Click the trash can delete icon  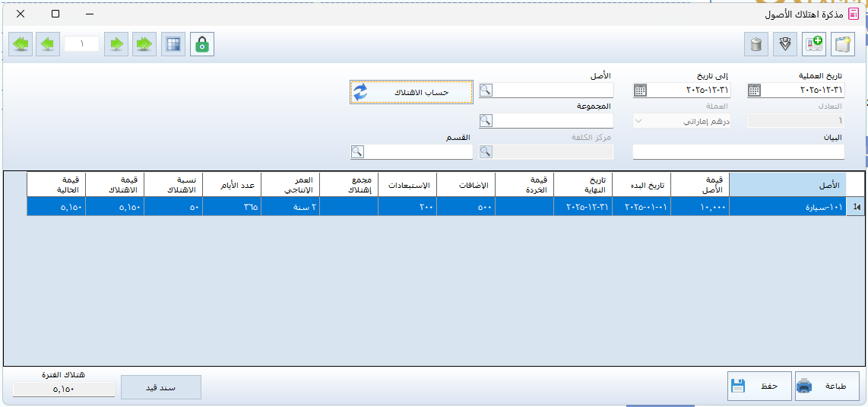756,44
